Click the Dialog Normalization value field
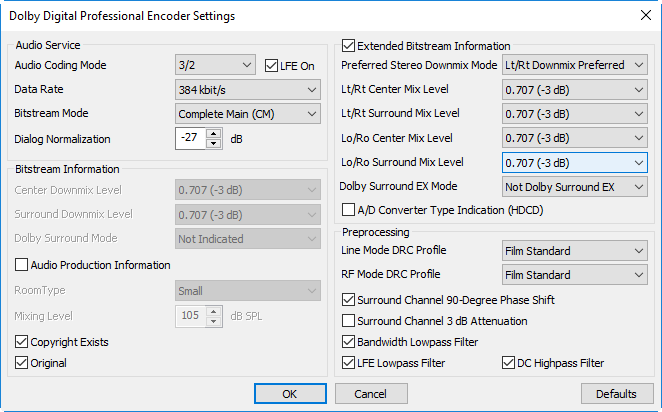The image size is (662, 412). coord(190,138)
